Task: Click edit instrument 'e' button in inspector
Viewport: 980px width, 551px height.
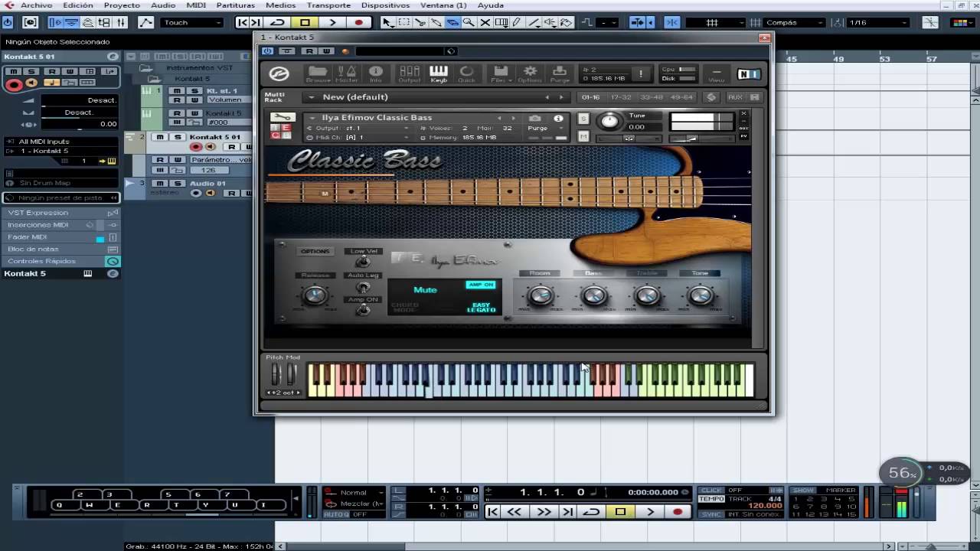Action: point(113,57)
